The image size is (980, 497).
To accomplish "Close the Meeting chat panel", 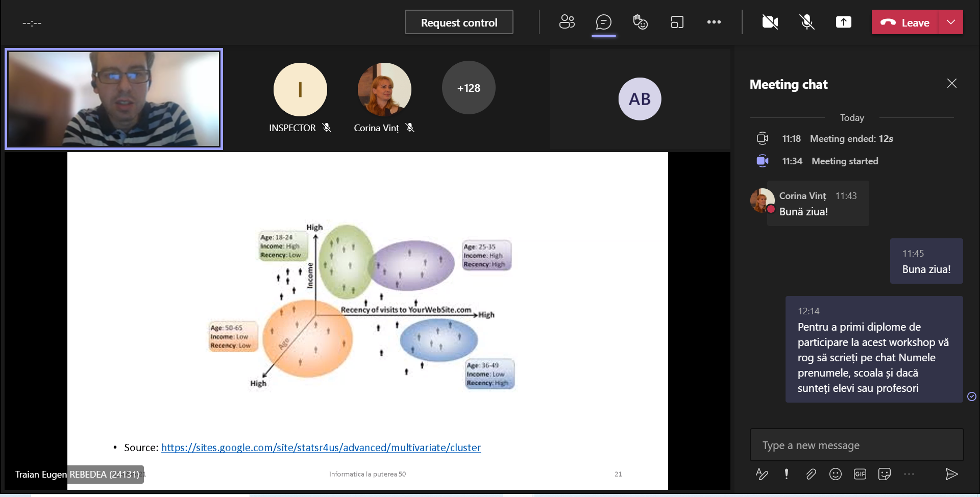I will tap(951, 83).
